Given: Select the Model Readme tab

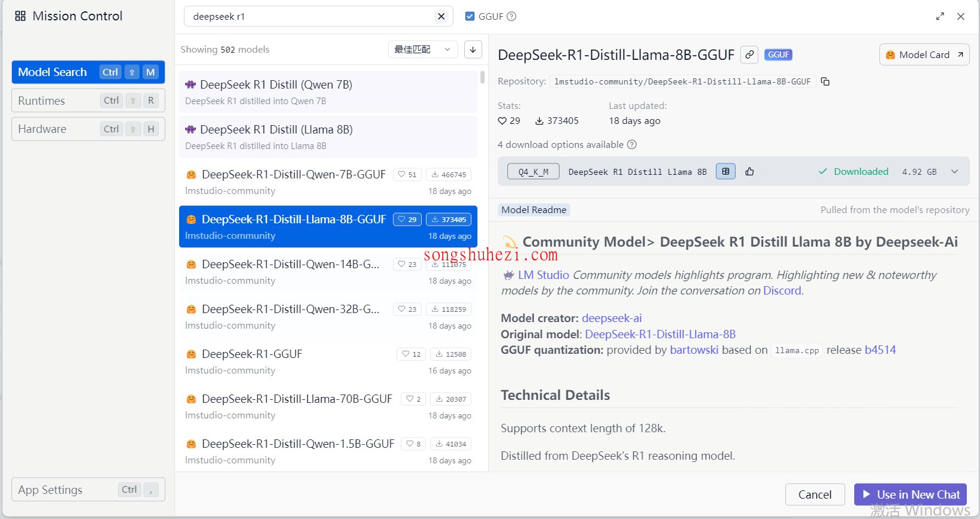Looking at the screenshot, I should pos(534,210).
